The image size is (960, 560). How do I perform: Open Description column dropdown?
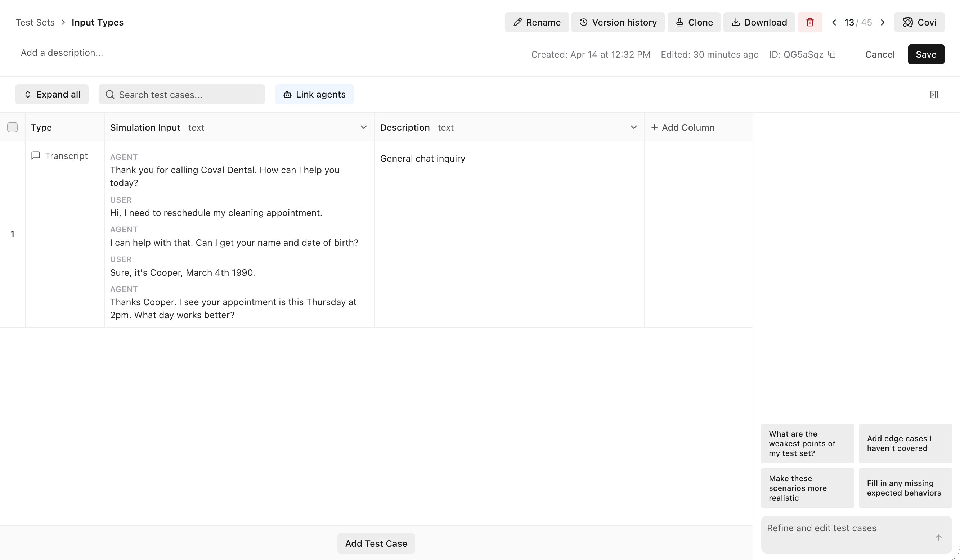click(633, 127)
